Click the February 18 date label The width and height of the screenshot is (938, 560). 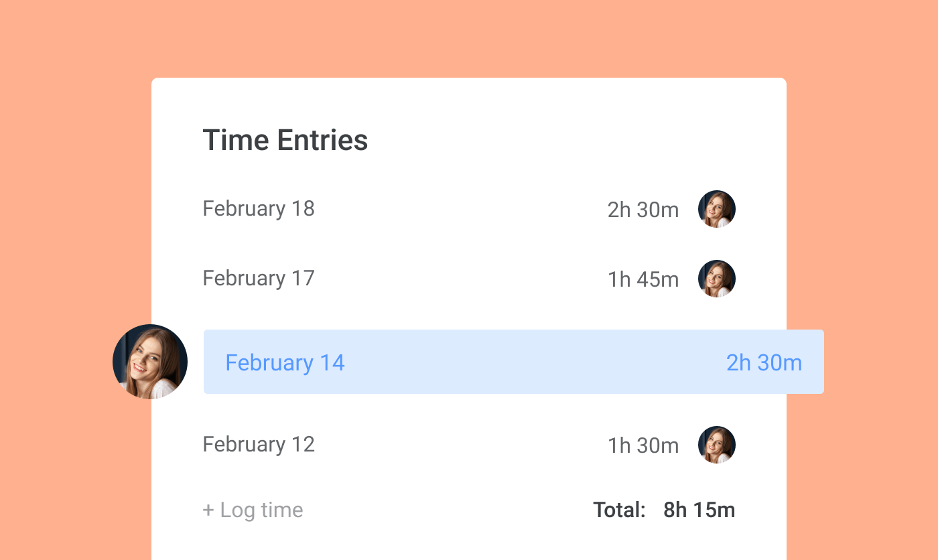258,208
